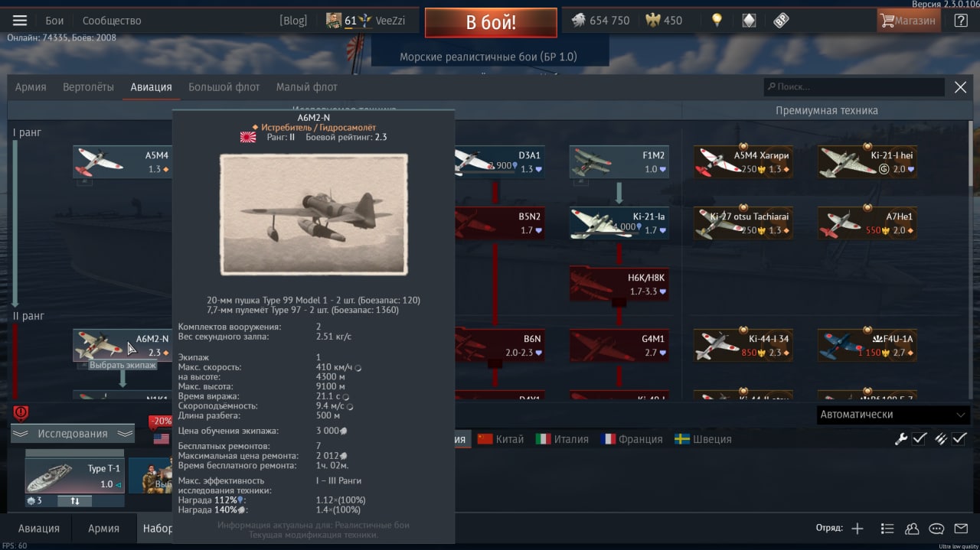Open the Магазин shop button
The image size is (980, 550).
(x=909, y=21)
